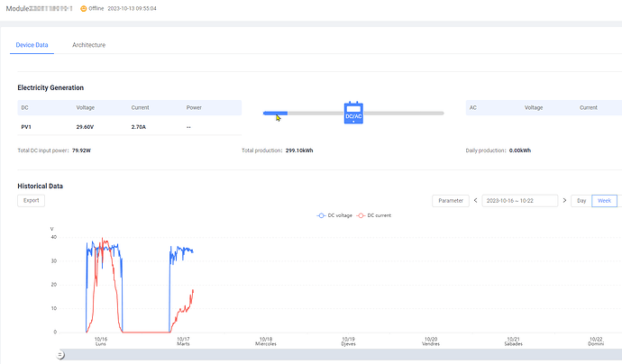Click the AC table header label

(x=473, y=107)
